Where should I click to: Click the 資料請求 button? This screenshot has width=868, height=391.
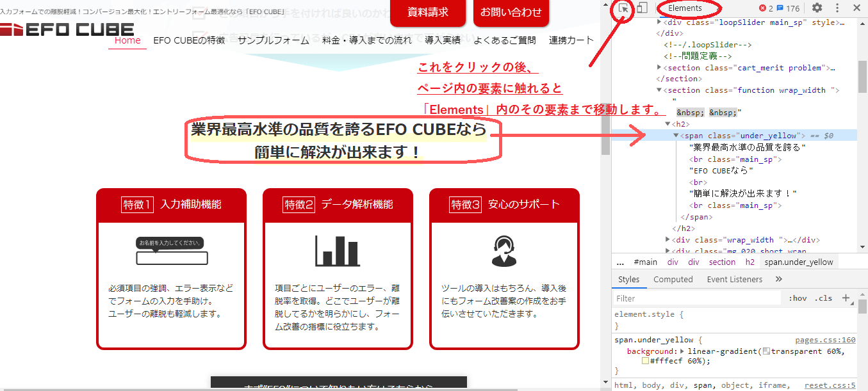(x=428, y=12)
